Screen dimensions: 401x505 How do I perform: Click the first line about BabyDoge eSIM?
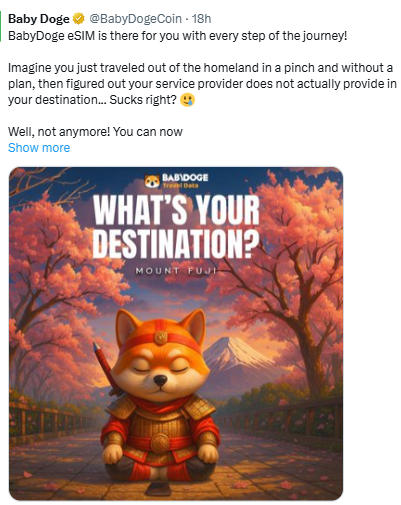coord(178,36)
